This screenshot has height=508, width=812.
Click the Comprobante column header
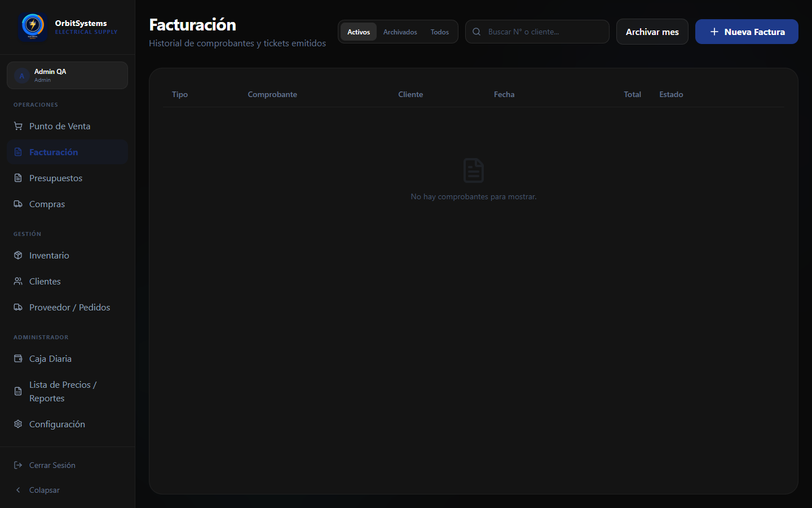(272, 95)
